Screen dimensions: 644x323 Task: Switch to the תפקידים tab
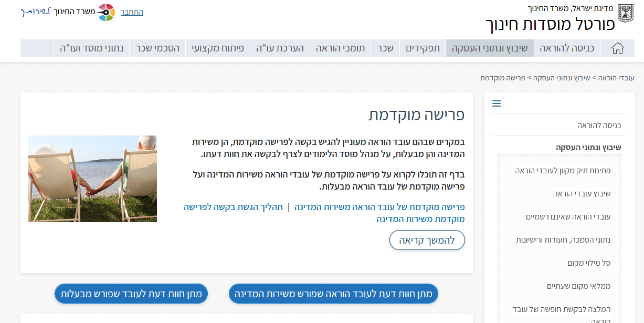(423, 48)
